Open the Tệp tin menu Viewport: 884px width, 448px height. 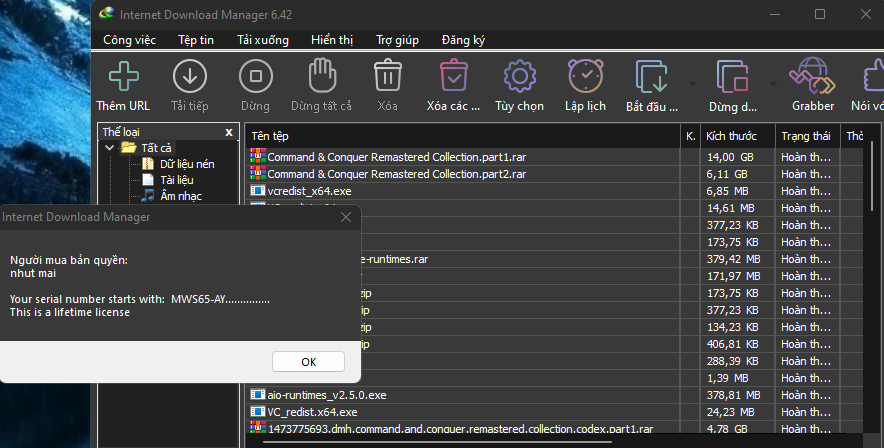pos(196,40)
